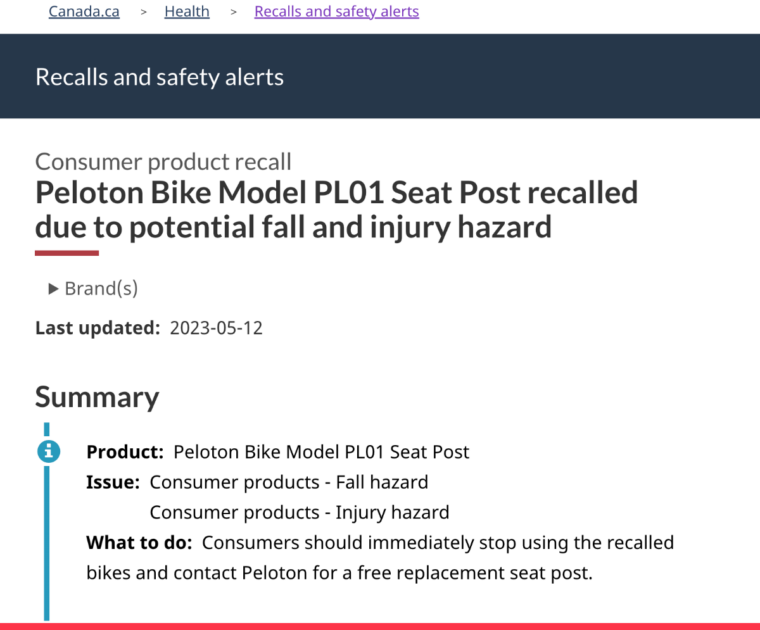Click the Product label in the summary

tap(125, 452)
